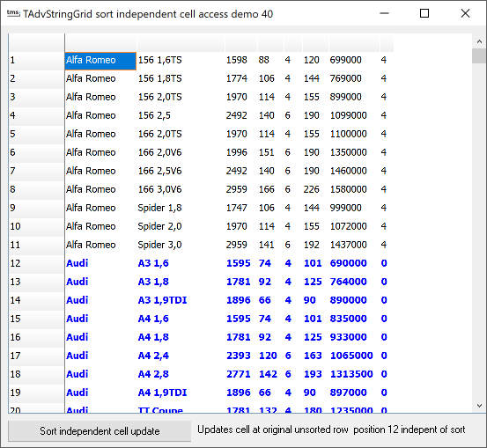Click the scroll down arrow of the grid
Viewport: 487px width, 448px height.
coord(479,406)
